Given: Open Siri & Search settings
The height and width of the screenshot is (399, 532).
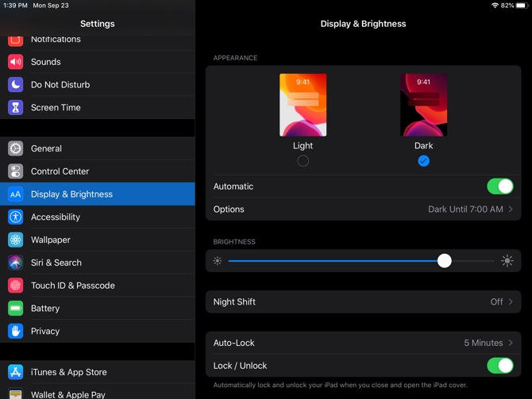Looking at the screenshot, I should 98,263.
